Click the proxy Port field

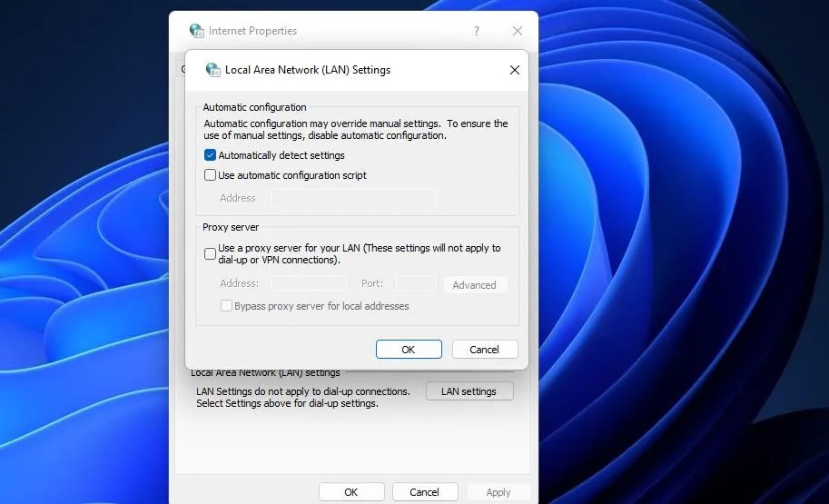tap(416, 283)
